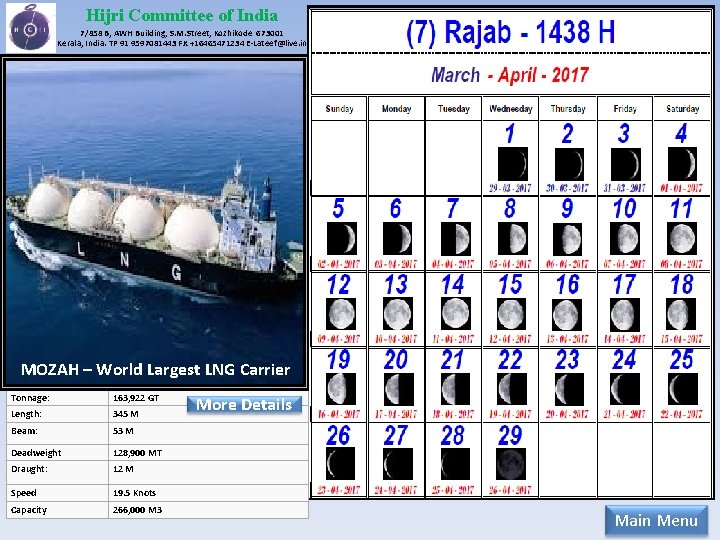Click the 'March - April - 2017' subtitle
This screenshot has height=540, width=720.
(x=510, y=75)
